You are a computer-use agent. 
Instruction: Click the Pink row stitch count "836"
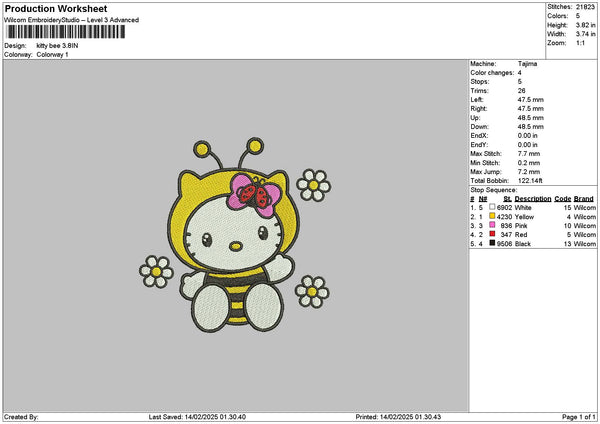[506, 226]
